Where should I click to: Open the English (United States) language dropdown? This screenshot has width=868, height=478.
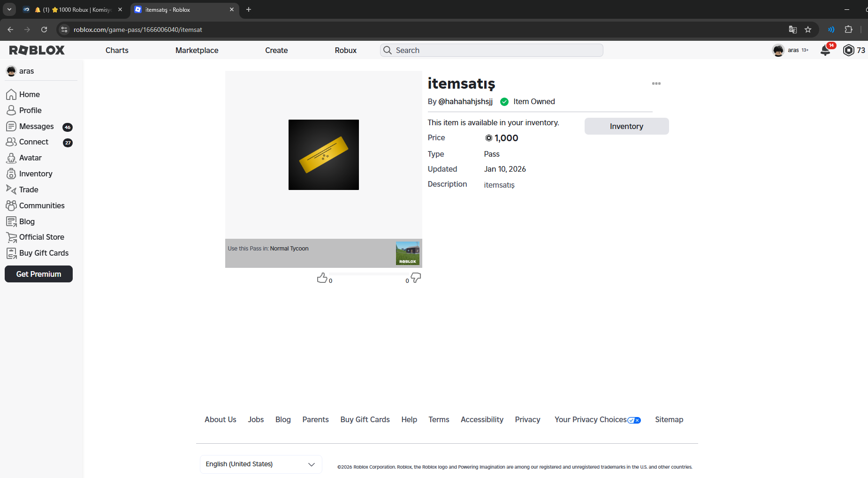(261, 464)
